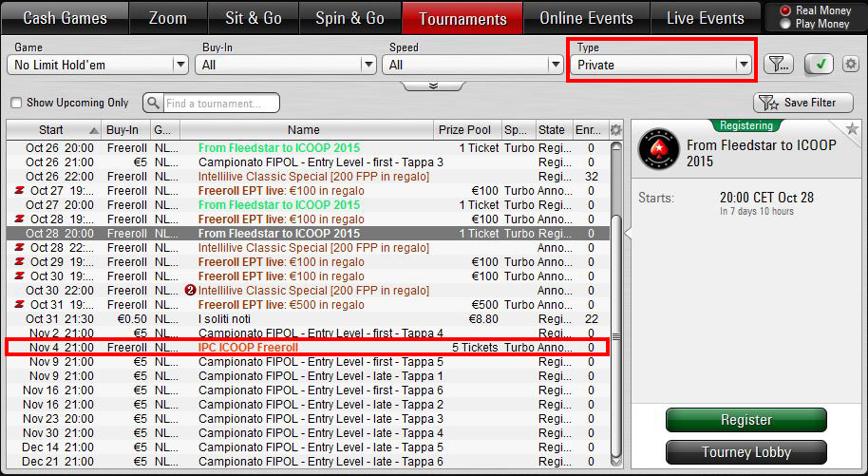Select the Play Money radio button
This screenshot has width=868, height=476.
click(x=784, y=24)
